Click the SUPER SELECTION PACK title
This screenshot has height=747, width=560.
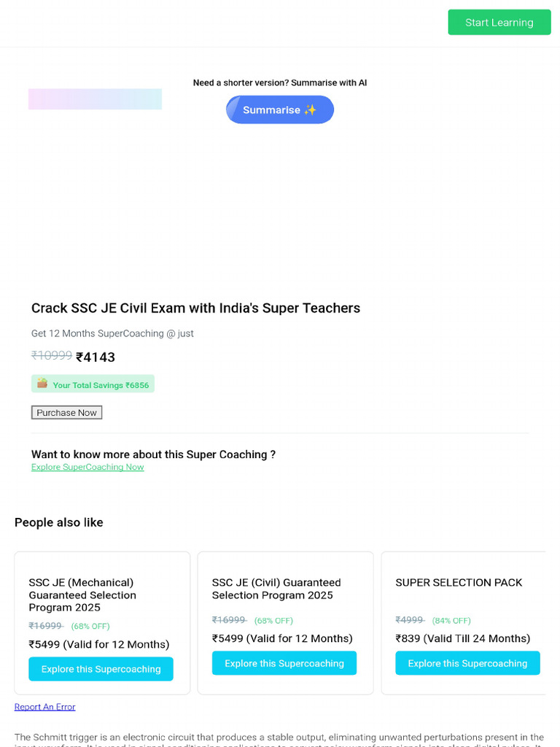pyautogui.click(x=459, y=582)
